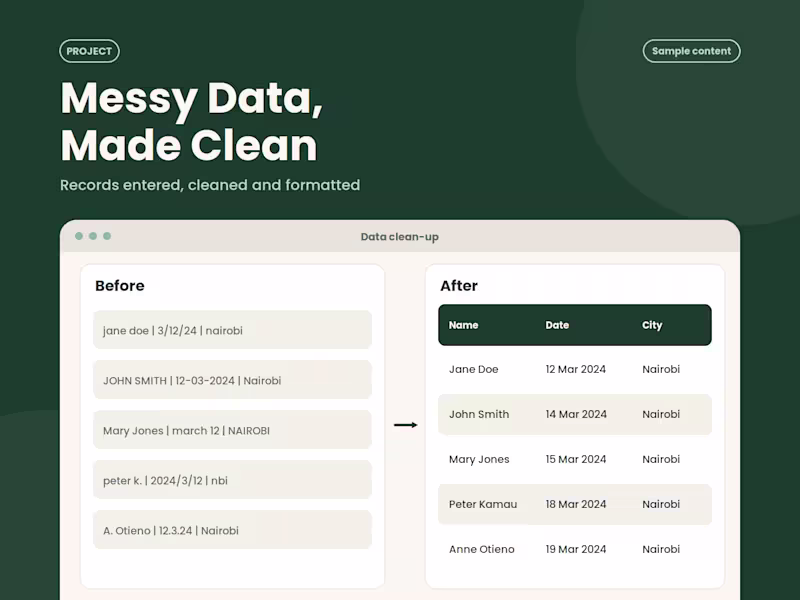The width and height of the screenshot is (800, 600).
Task: Click the Mary Jones cell in After table
Action: pos(479,459)
